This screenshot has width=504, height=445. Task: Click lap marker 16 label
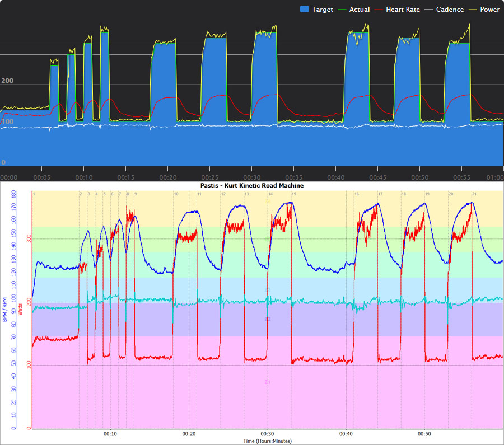(356, 194)
